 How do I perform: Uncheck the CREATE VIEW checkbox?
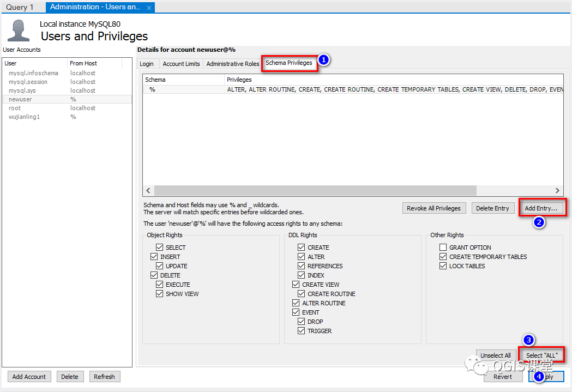296,285
